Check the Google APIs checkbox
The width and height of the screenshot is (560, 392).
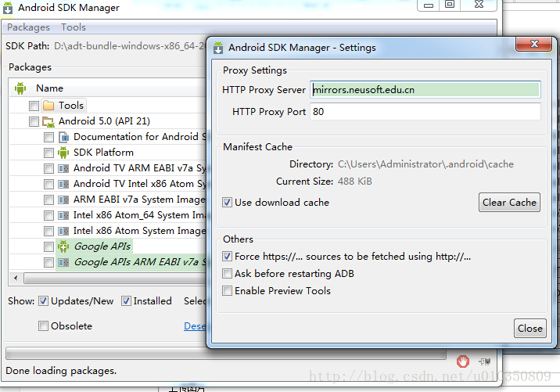click(x=49, y=247)
